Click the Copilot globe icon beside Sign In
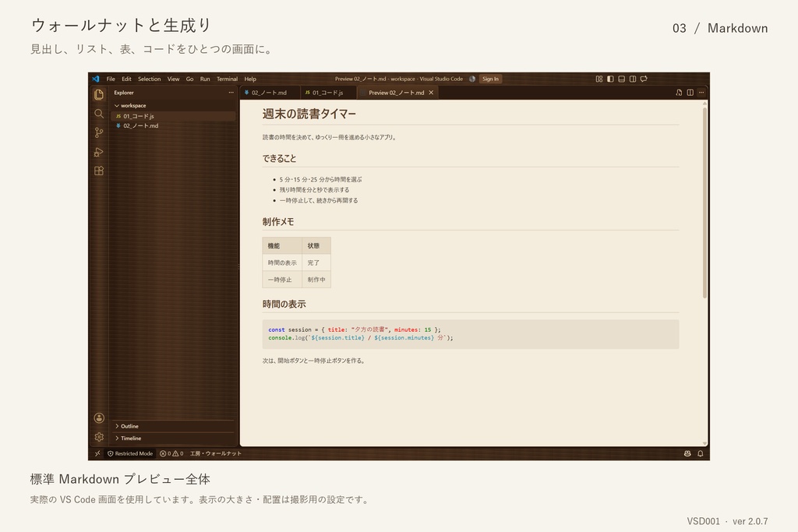Screen dimensions: 798x532 click(471, 79)
